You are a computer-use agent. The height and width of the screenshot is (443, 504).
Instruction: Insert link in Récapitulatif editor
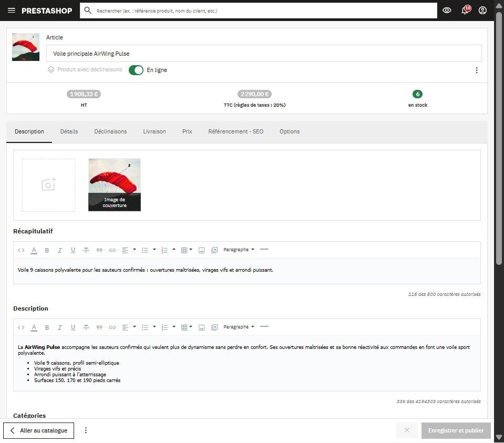[112, 250]
